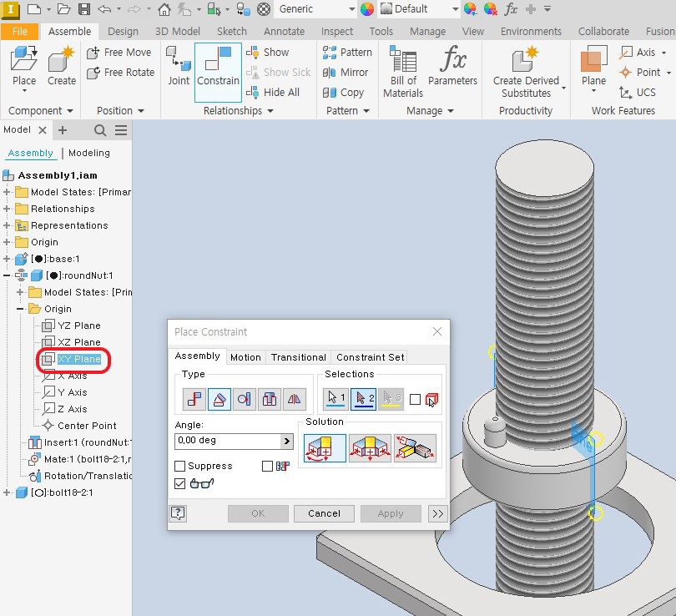Open the Angle value arrow flyout
This screenshot has height=616, width=676.
(286, 441)
